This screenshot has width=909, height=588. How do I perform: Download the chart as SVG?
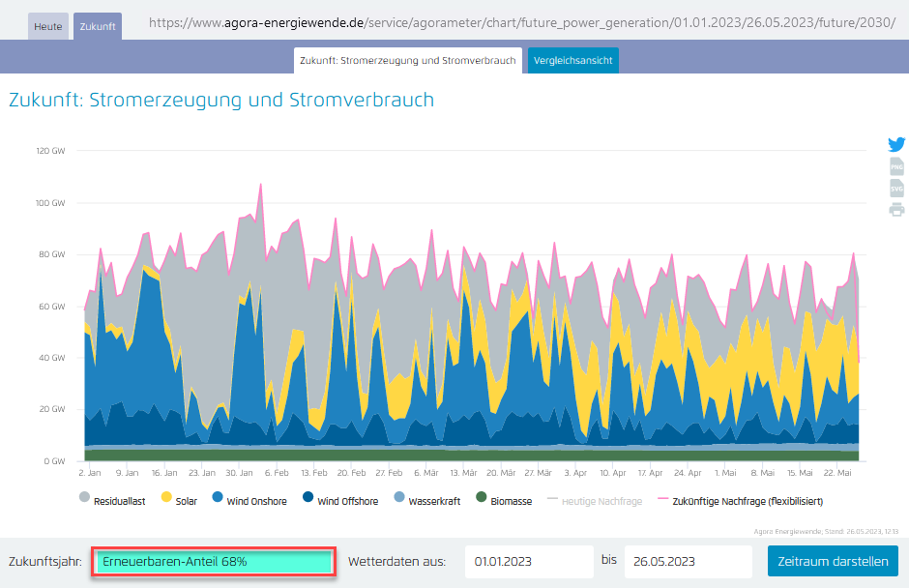pos(896,189)
